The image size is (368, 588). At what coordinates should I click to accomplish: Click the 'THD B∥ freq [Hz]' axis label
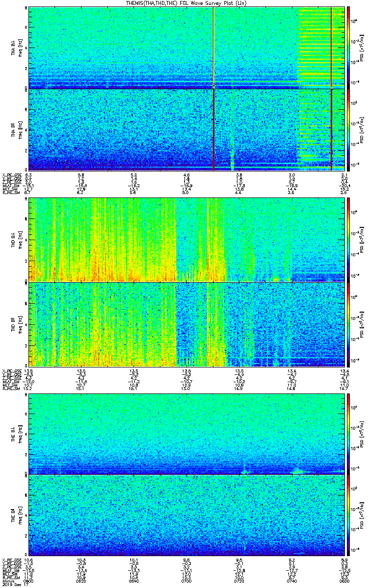tap(16, 324)
